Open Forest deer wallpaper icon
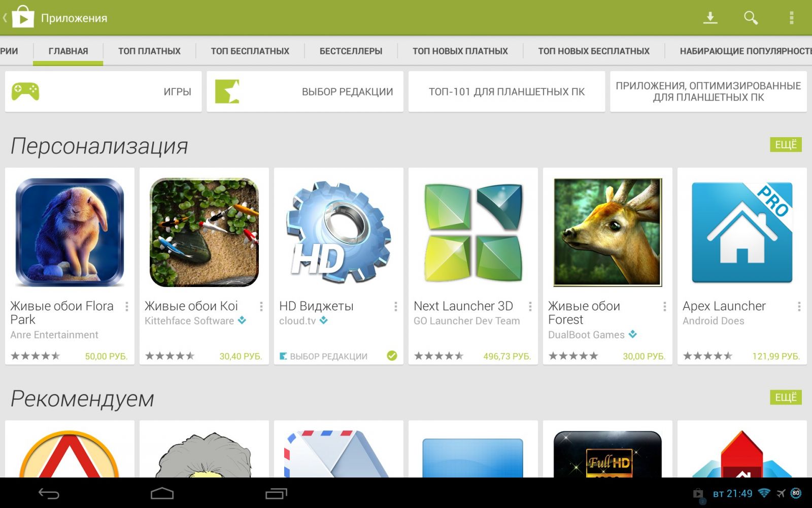 (607, 232)
